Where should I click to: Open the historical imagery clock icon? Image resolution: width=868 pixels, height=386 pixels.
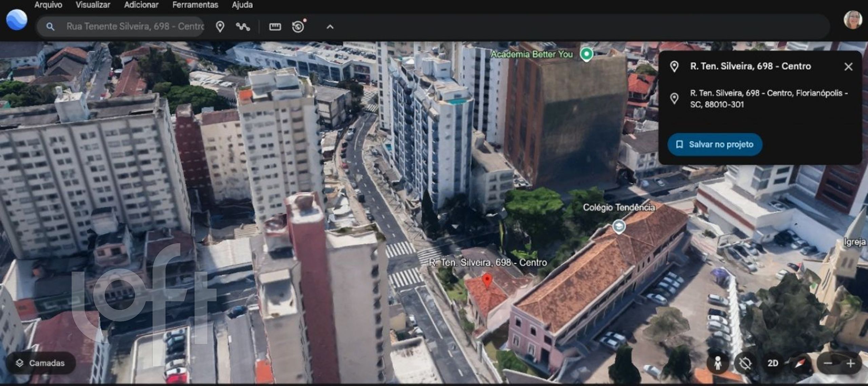coord(298,26)
